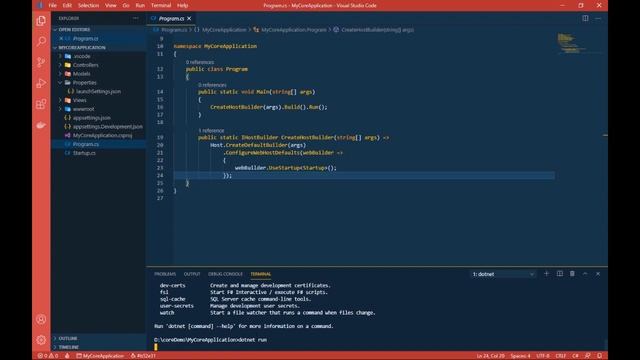This screenshot has width=640, height=360.
Task: Select Program.cs in project tree
Action: [x=98, y=144]
